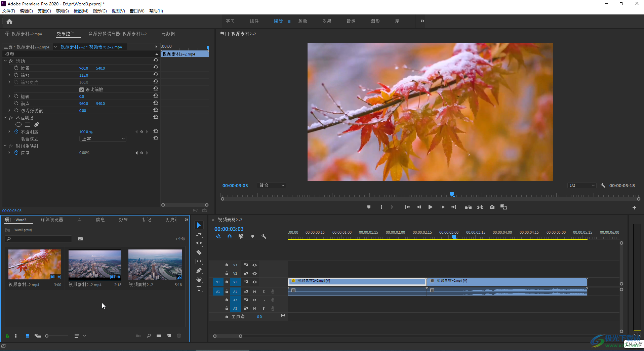The width and height of the screenshot is (644, 351).
Task: Select the Selection tool arrow
Action: 199,225
